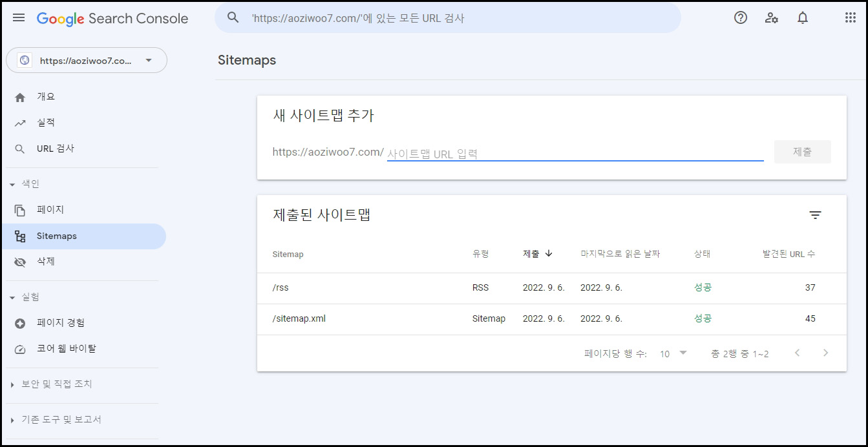Sort by 발견된 URL 수 header
The height and width of the screenshot is (447, 868).
[x=789, y=254]
